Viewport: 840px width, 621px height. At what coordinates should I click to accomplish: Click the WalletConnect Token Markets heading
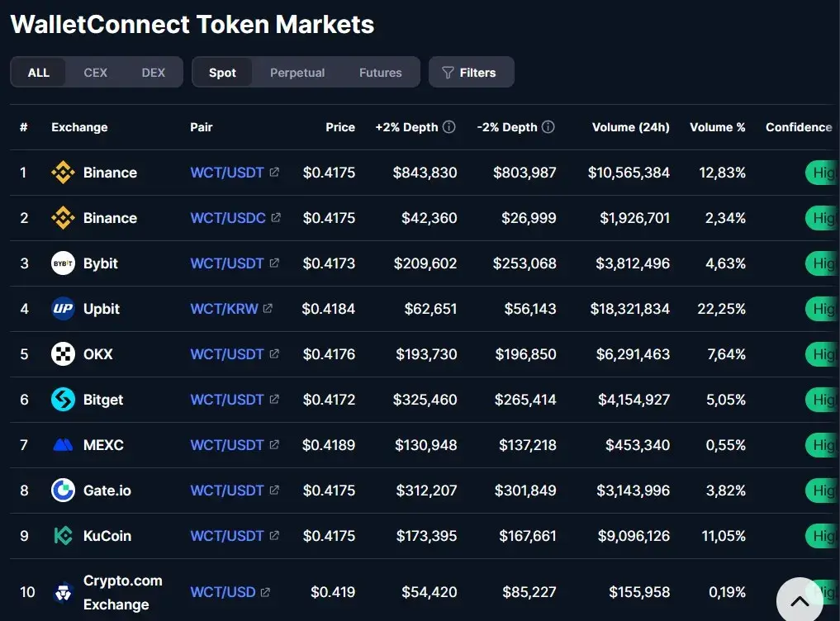192,25
